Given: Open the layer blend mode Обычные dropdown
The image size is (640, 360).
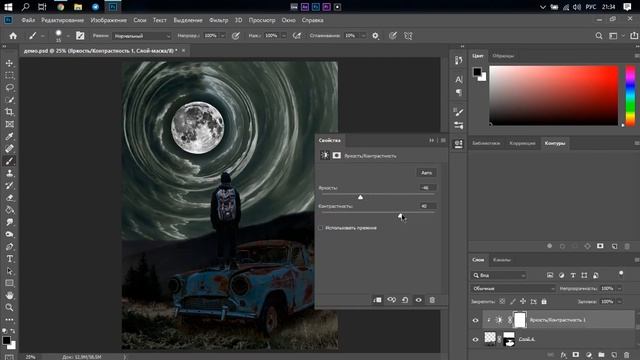Looking at the screenshot, I should point(513,289).
